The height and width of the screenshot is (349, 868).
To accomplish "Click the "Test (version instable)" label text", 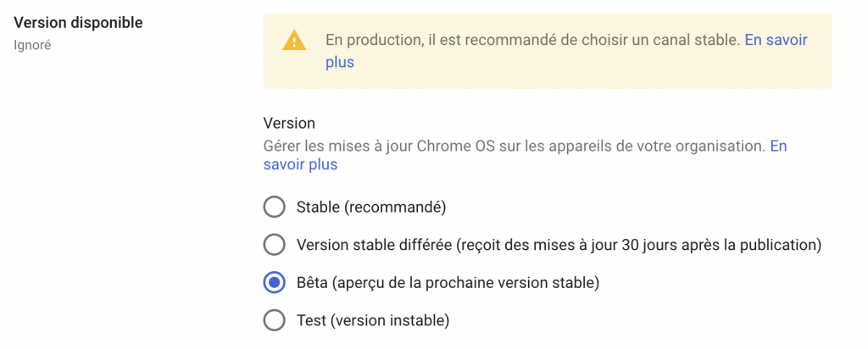I will (372, 320).
